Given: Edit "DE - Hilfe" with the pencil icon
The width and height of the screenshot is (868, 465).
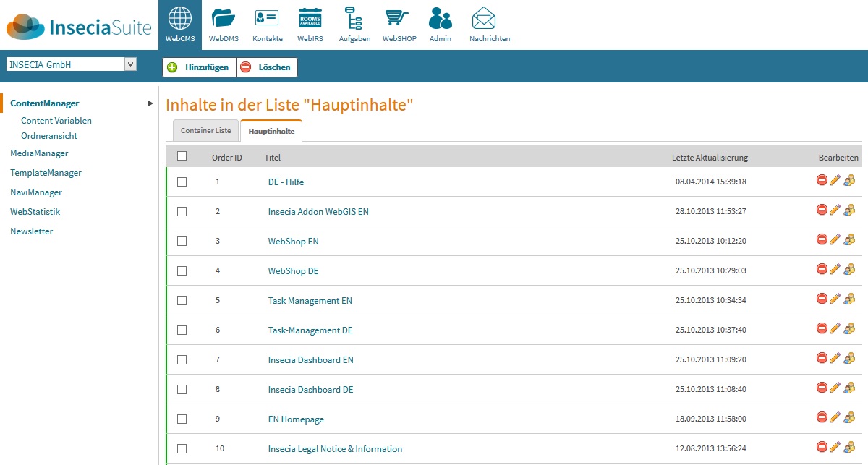Looking at the screenshot, I should click(835, 180).
